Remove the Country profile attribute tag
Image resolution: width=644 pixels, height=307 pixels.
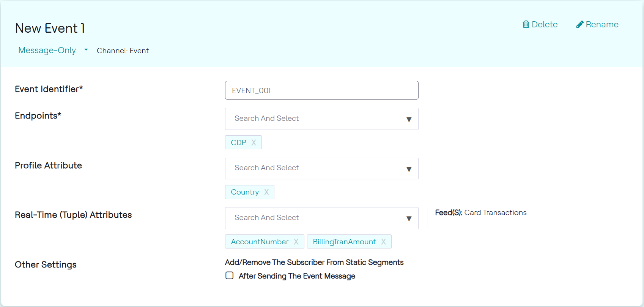click(x=266, y=192)
